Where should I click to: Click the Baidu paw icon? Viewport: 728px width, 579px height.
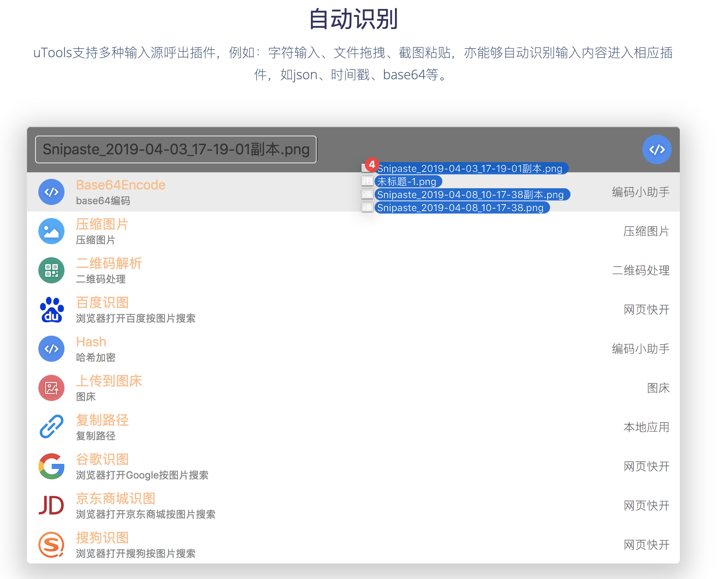[x=51, y=310]
